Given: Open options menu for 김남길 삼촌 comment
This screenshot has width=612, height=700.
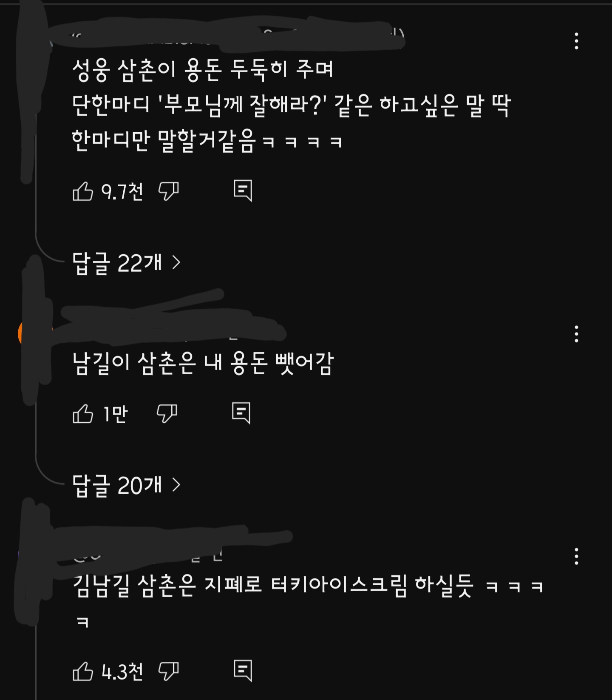Looking at the screenshot, I should 576,556.
